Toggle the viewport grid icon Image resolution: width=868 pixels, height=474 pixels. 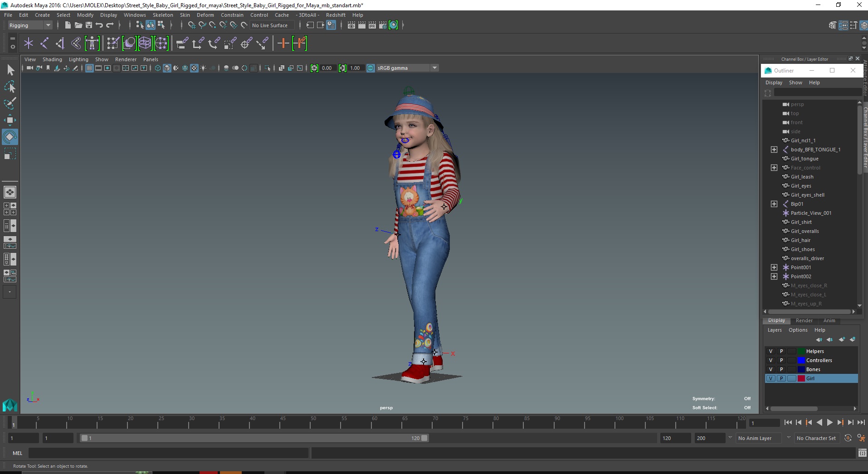tap(89, 68)
